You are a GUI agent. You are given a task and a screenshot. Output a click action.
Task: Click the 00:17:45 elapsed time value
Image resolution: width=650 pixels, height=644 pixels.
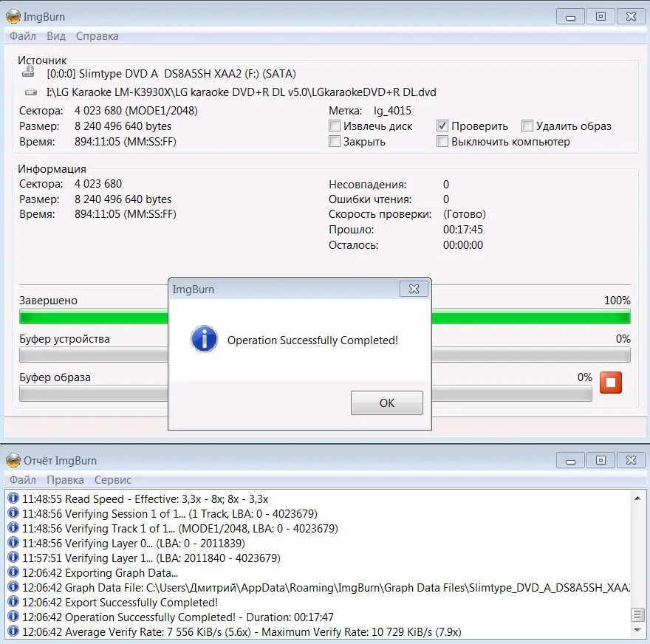coord(463,230)
